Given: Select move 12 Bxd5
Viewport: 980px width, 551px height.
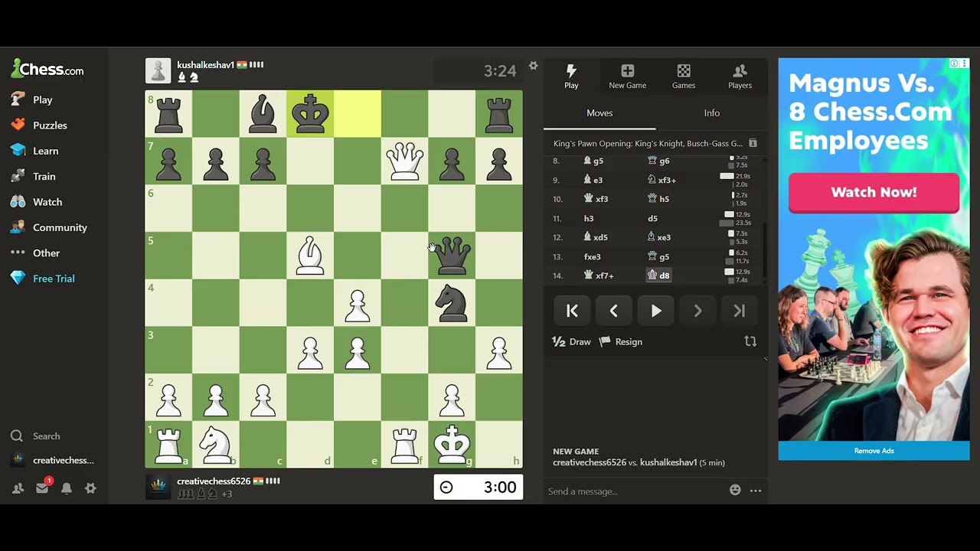Looking at the screenshot, I should point(596,237).
